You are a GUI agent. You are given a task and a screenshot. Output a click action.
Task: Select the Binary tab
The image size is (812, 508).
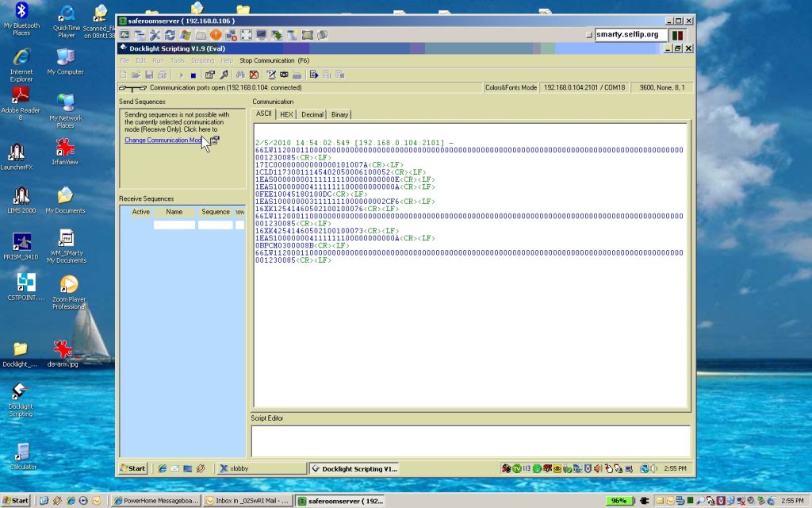339,114
